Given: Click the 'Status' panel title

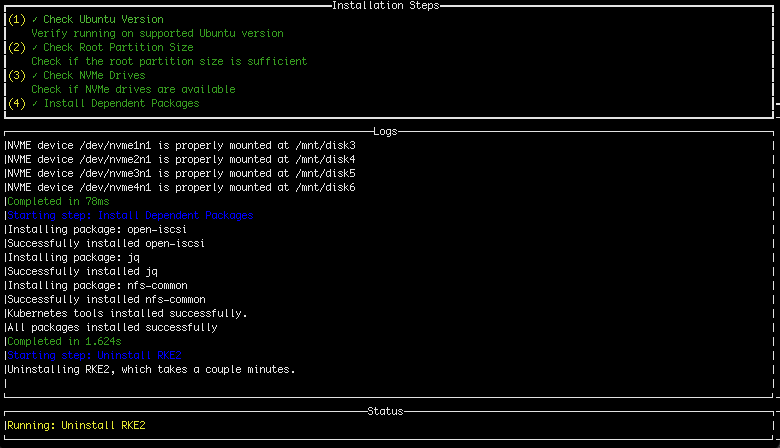Looking at the screenshot, I should [386, 411].
